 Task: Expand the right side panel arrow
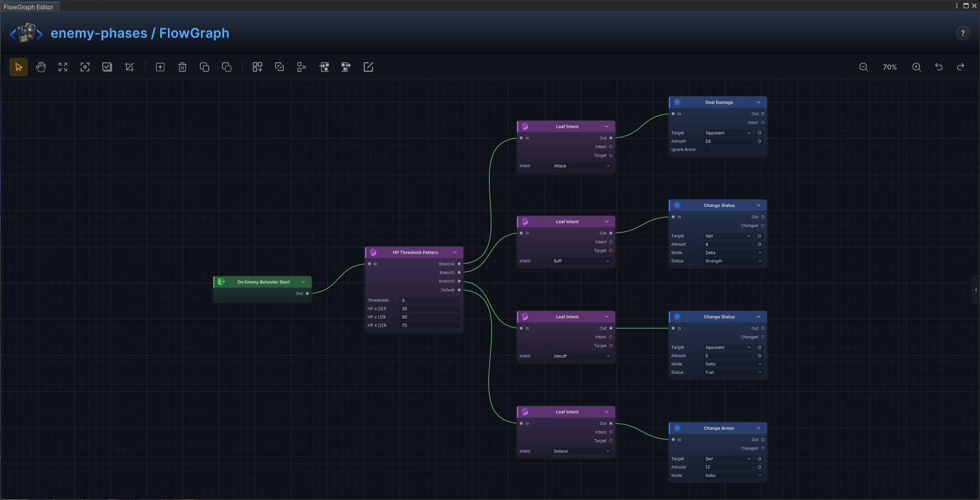coord(976,290)
